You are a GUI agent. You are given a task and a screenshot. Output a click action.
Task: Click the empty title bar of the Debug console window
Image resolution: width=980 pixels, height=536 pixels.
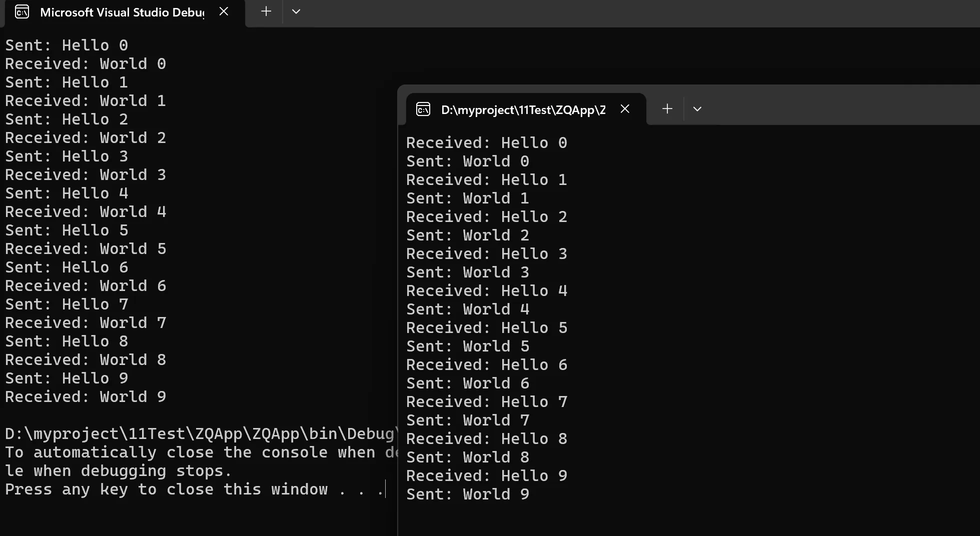(600, 12)
